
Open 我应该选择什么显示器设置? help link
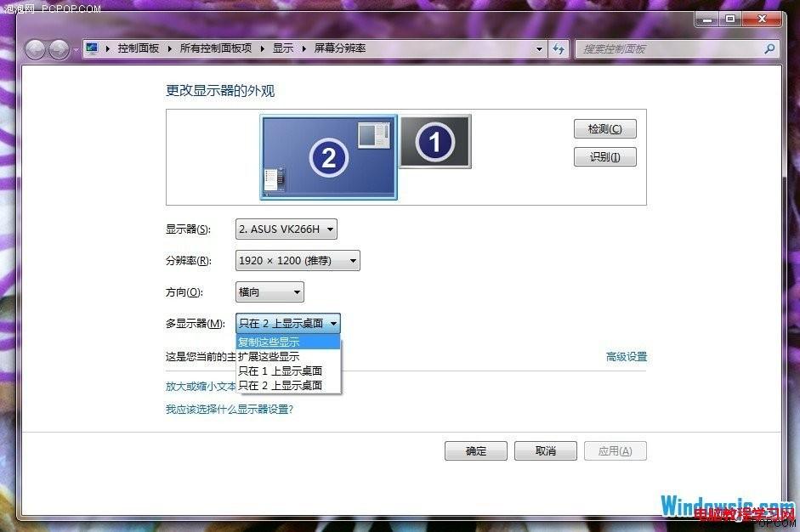point(229,409)
